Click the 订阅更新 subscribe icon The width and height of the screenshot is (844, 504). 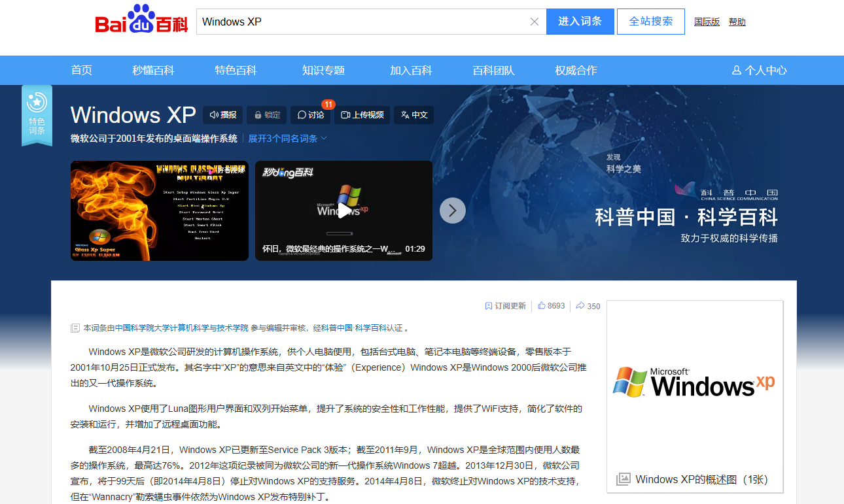point(505,306)
